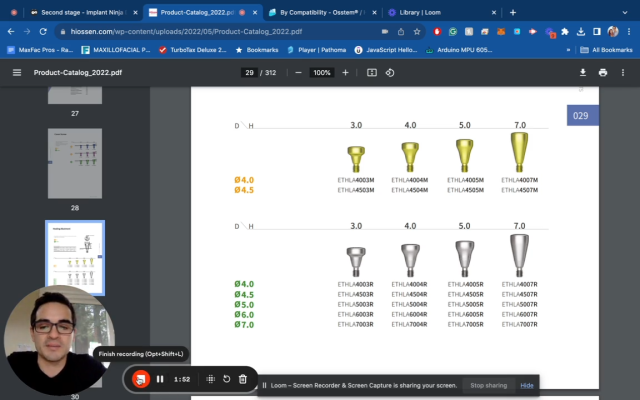Hide the Loom screen sharing bar
The height and width of the screenshot is (400, 640).
point(527,385)
